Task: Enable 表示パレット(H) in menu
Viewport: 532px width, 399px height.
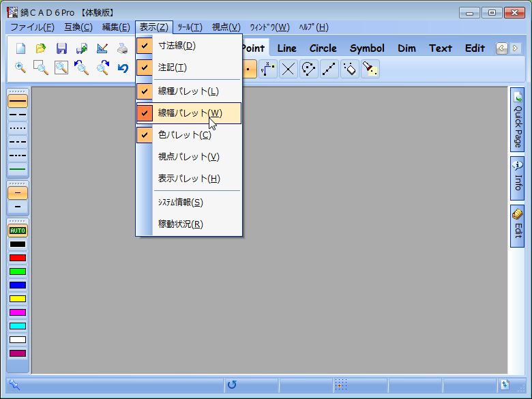Action: 189,179
